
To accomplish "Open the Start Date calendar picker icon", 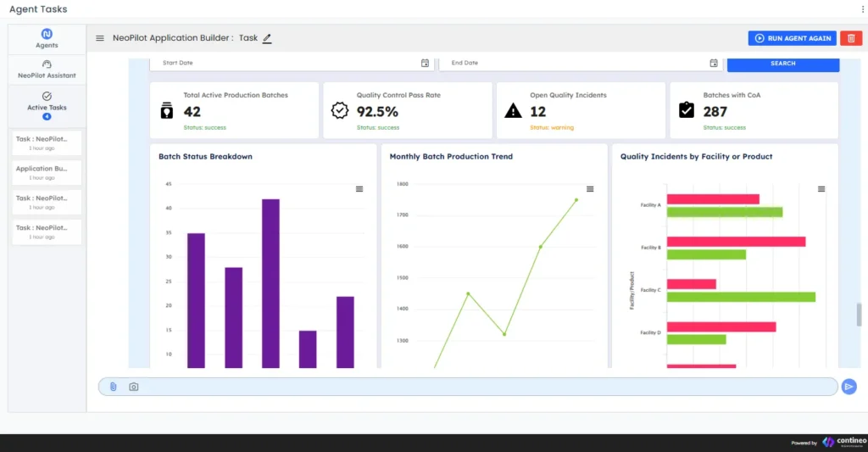I will coord(425,63).
